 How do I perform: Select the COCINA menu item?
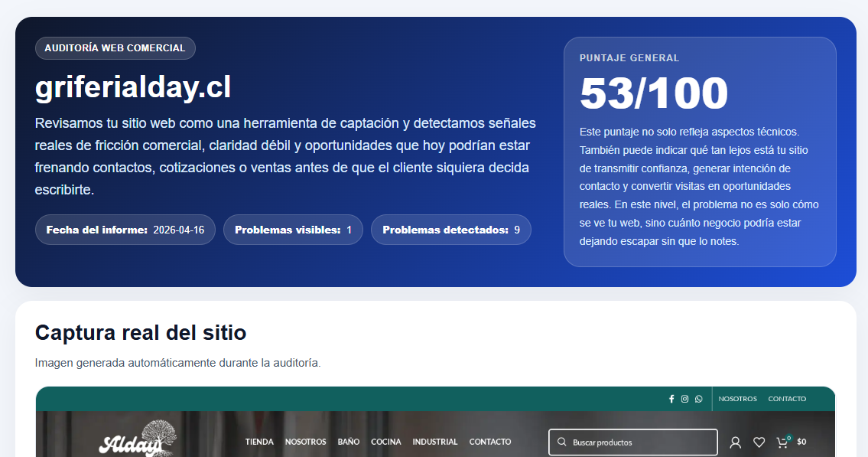386,442
